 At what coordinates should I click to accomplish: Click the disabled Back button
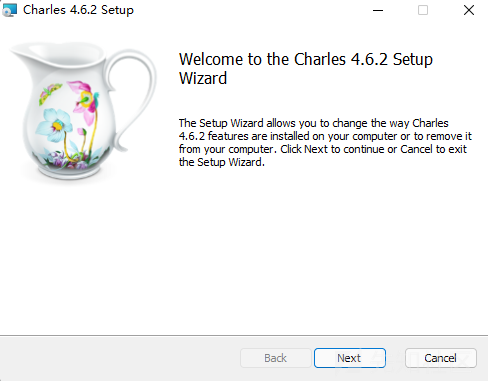pyautogui.click(x=276, y=358)
